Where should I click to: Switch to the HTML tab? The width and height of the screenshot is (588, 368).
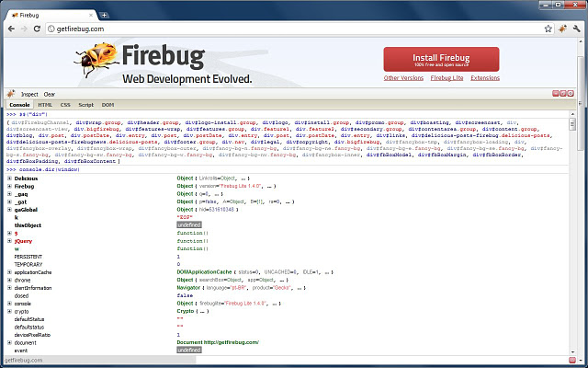(x=45, y=105)
